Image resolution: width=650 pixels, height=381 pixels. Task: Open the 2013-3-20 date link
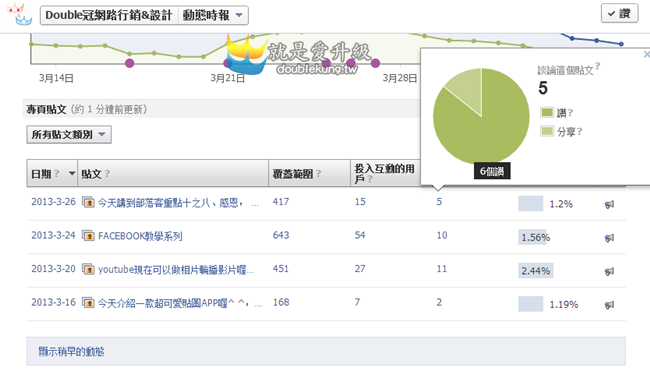53,269
